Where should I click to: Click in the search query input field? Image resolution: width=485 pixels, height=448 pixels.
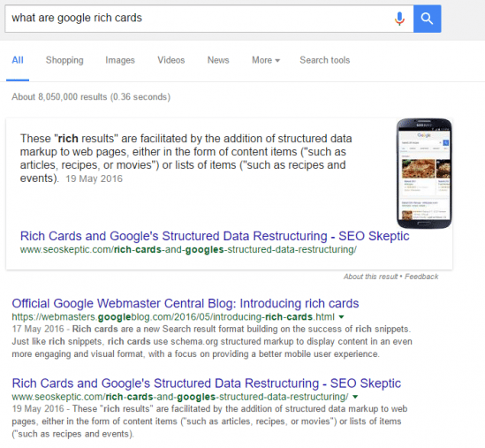click(x=198, y=19)
